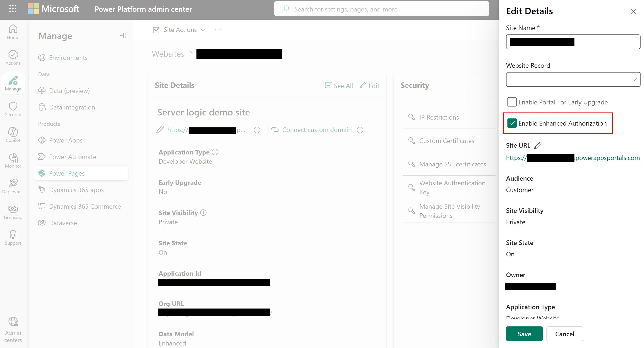Image resolution: width=644 pixels, height=348 pixels.
Task: Click Connect custom domain link
Action: pyautogui.click(x=316, y=130)
